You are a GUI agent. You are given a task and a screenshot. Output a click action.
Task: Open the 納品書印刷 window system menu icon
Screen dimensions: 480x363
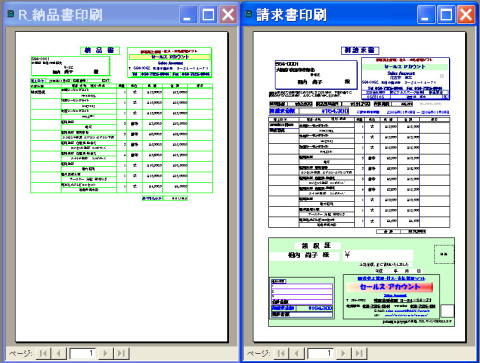click(11, 14)
